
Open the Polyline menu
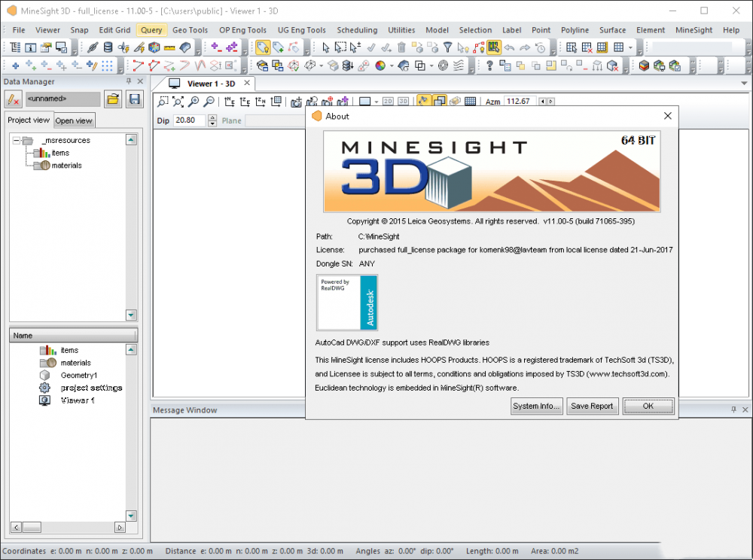point(575,30)
